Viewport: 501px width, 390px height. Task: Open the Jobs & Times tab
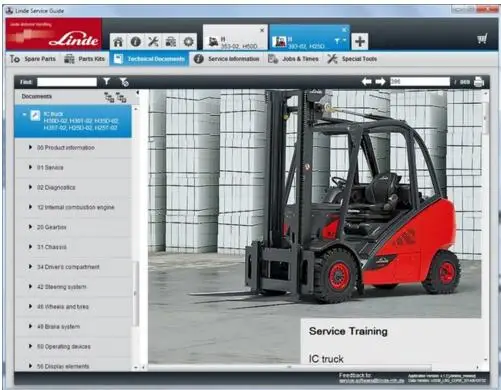[293, 59]
